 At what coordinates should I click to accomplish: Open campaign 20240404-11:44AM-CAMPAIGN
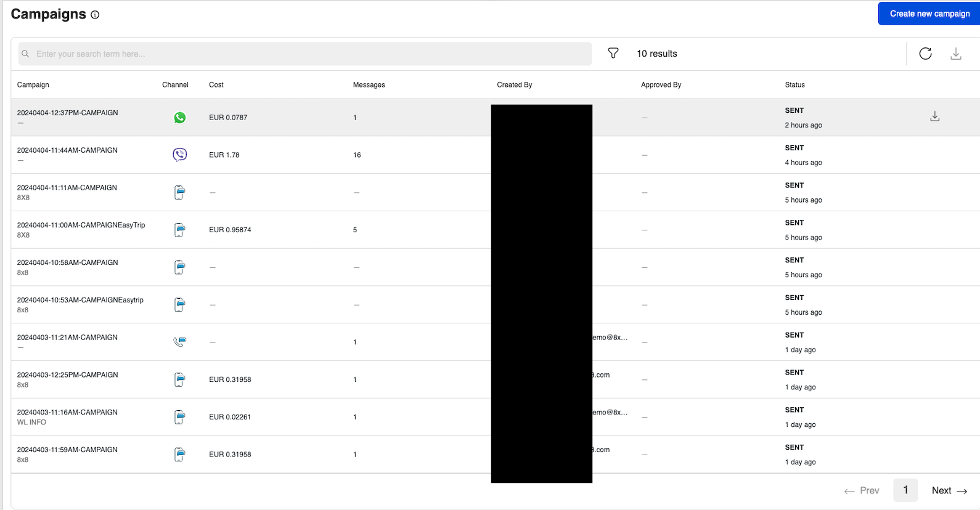point(67,150)
